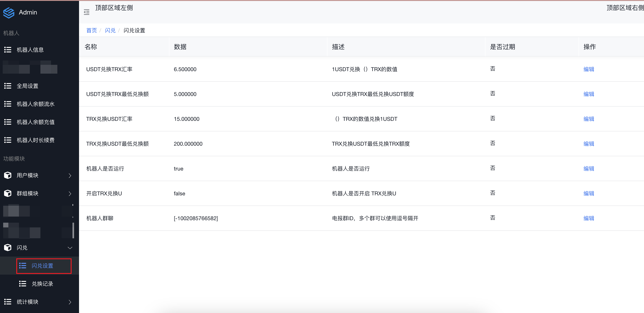Image resolution: width=644 pixels, height=313 pixels.
Task: Click the Admin logo icon
Action: 9,12
